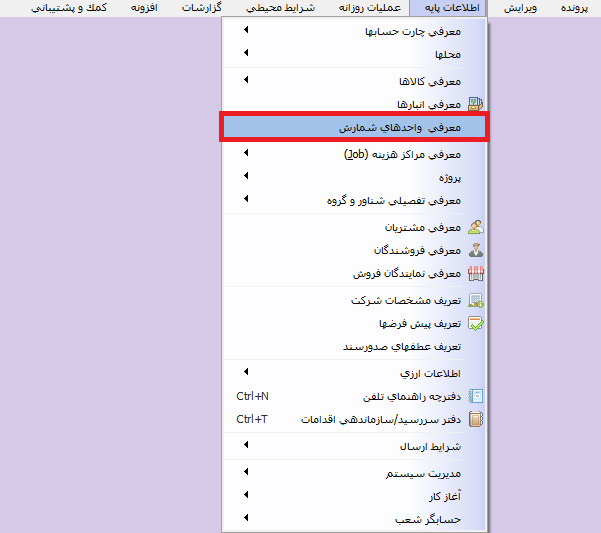The height and width of the screenshot is (533, 601).
Task: Click the diary icon beside دفتر سررسید
Action: point(476,419)
